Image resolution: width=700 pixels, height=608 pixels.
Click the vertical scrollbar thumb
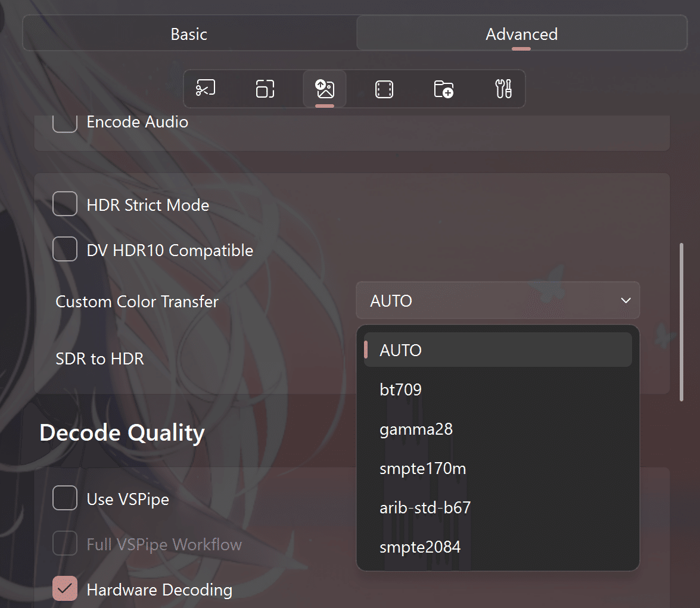pyautogui.click(x=682, y=322)
